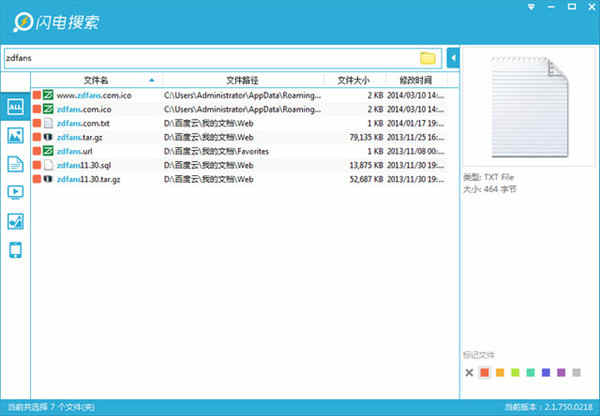Click the 2014/01/17 modified date cell

416,123
